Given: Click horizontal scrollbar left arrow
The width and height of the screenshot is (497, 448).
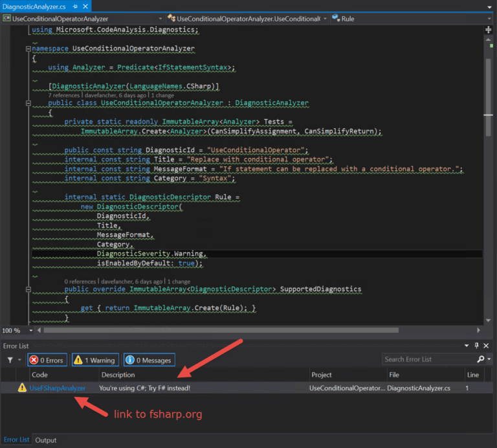Looking at the screenshot, I should click(39, 330).
